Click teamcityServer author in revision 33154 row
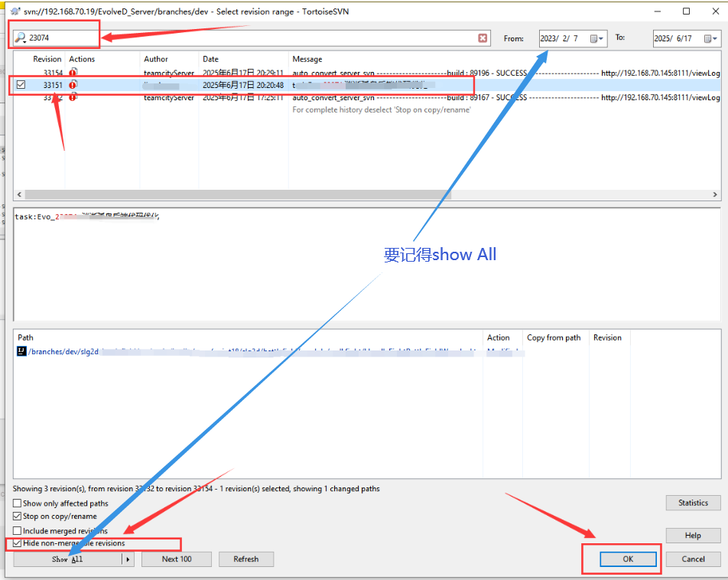The height and width of the screenshot is (580, 728). (169, 73)
